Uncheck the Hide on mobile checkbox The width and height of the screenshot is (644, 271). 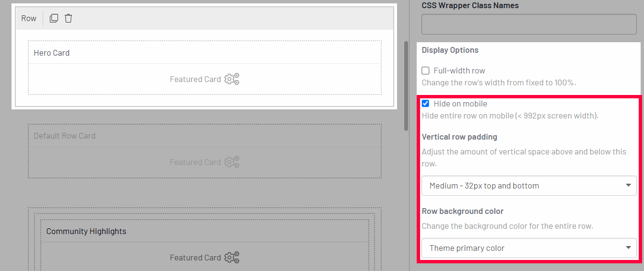[425, 104]
